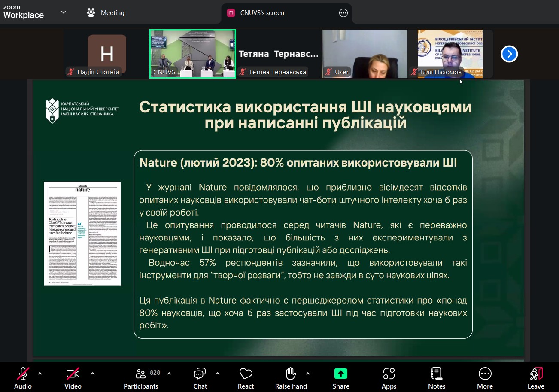Open the Chat panel icon
The image size is (559, 392).
point(200,374)
